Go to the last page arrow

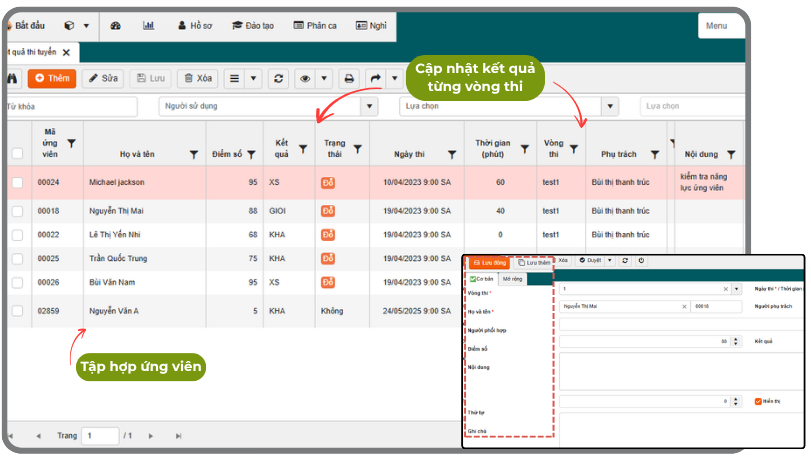(178, 436)
